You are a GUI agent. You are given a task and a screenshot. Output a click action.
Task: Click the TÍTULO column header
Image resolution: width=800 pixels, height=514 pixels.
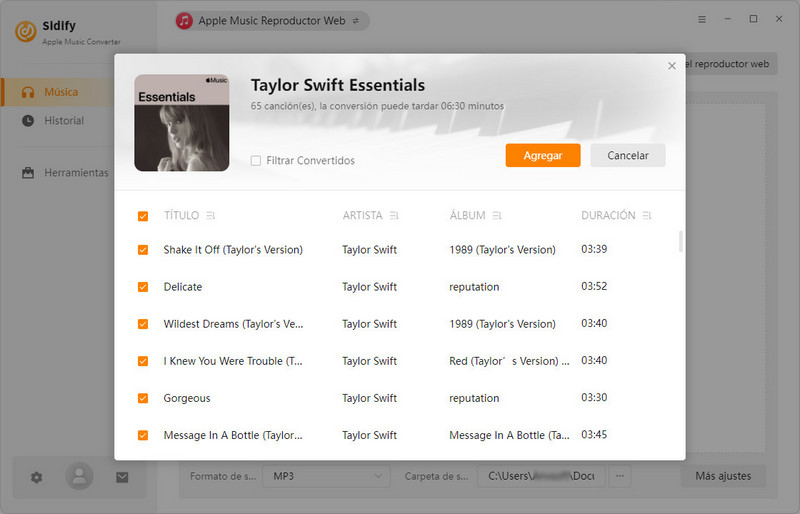pos(181,215)
